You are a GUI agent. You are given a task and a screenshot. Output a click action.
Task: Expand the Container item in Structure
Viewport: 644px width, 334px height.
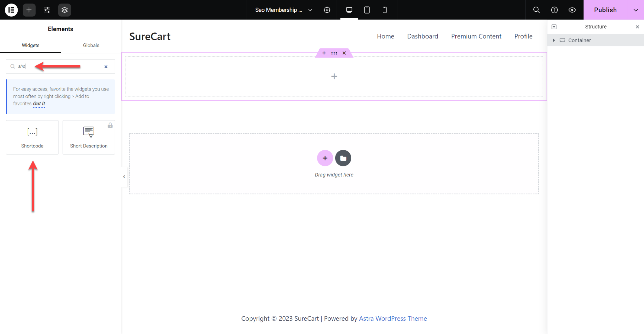click(554, 40)
